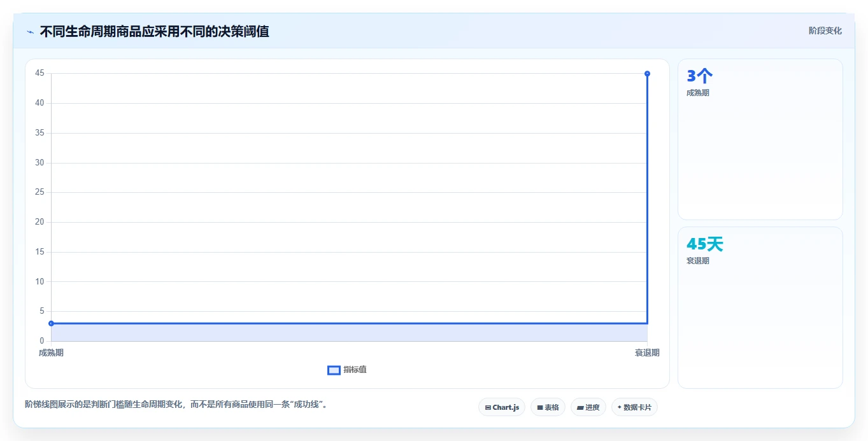Image resolution: width=868 pixels, height=441 pixels.
Task: Select the 进度 tag chip
Action: [x=588, y=407]
